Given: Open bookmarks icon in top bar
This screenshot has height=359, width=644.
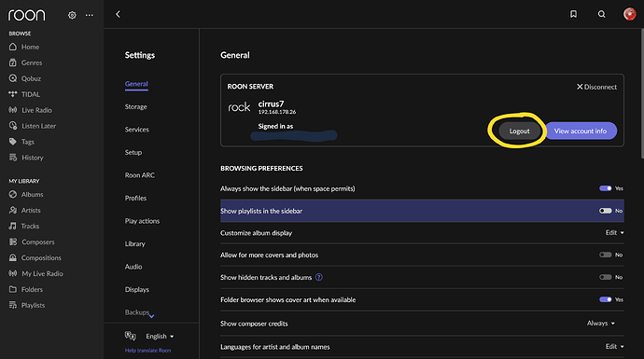Looking at the screenshot, I should pos(573,14).
